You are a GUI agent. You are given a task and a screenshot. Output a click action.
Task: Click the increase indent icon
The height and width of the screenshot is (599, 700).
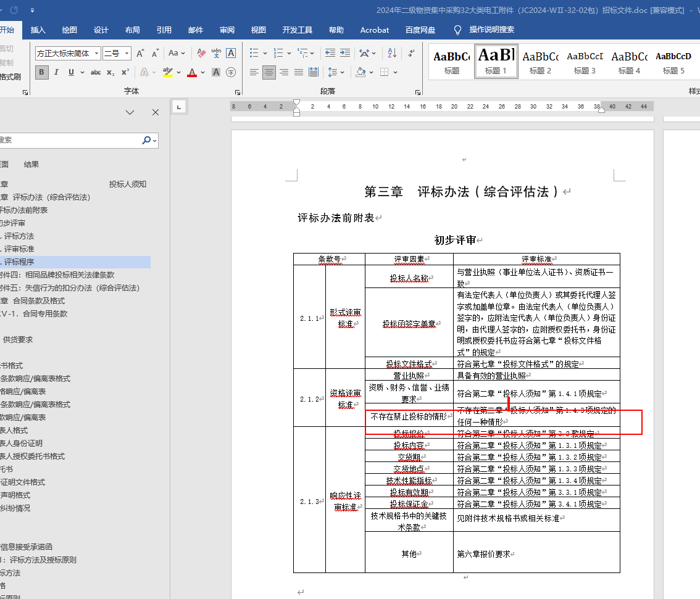(345, 54)
